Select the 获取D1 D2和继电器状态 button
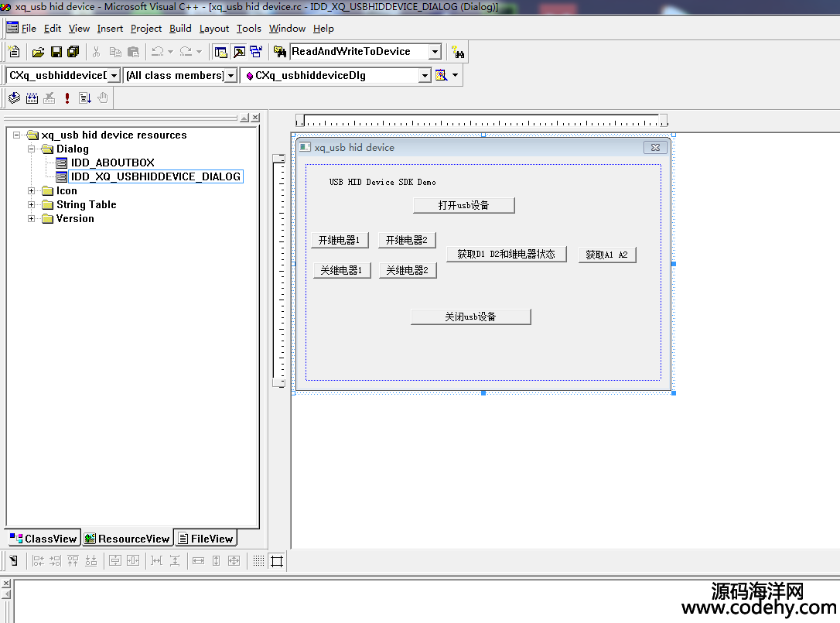The image size is (840, 623). (507, 254)
